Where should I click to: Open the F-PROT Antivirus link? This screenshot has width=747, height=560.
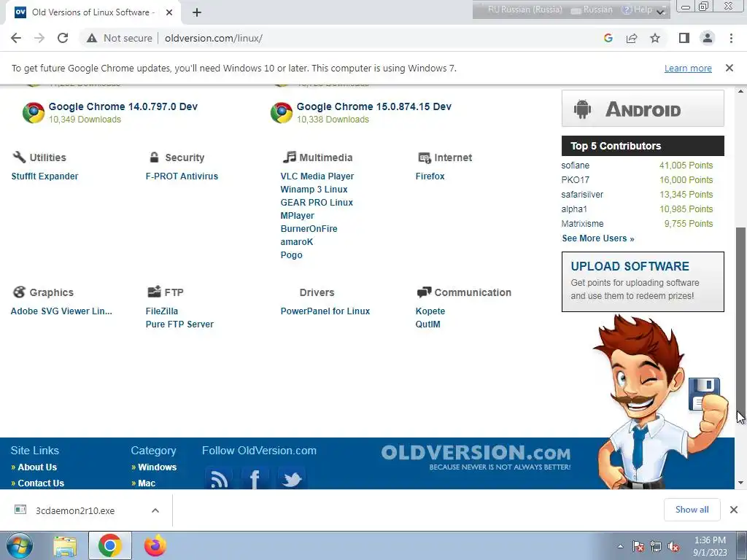[182, 176]
